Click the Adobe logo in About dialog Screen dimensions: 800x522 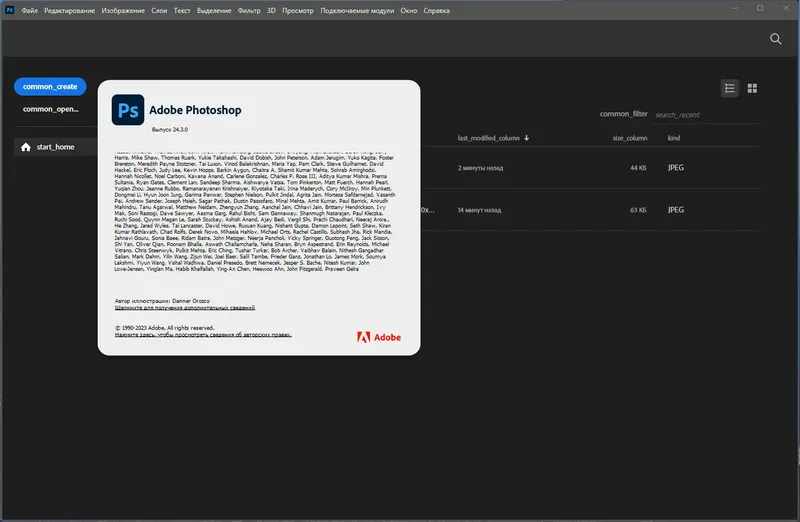[x=379, y=337]
